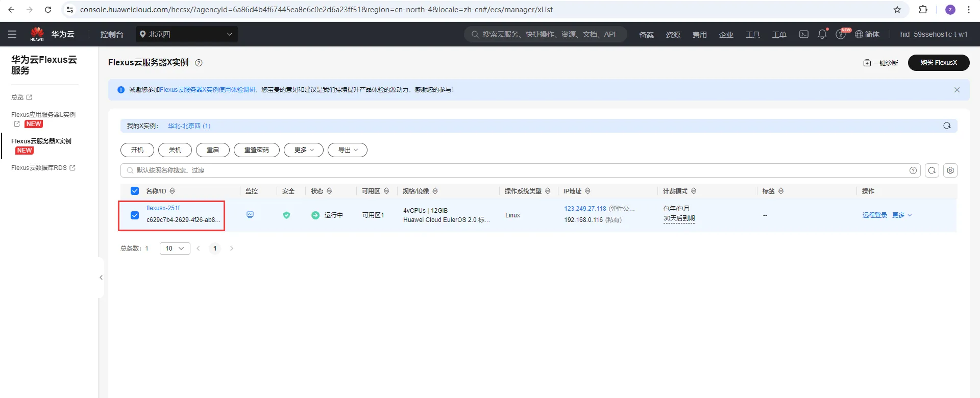The image size is (980, 398).
Task: Open browser extensions menu
Action: point(923,10)
